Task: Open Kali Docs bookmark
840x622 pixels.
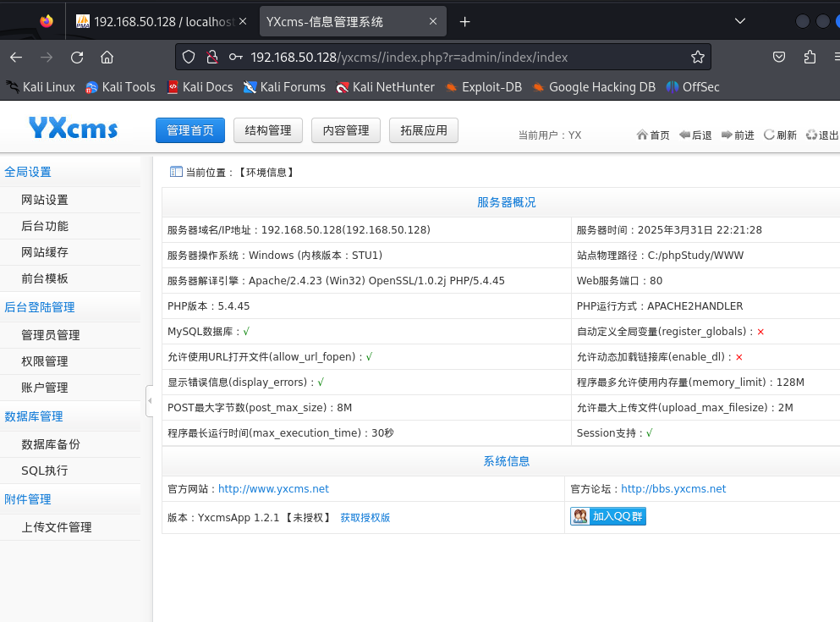Action: (200, 87)
